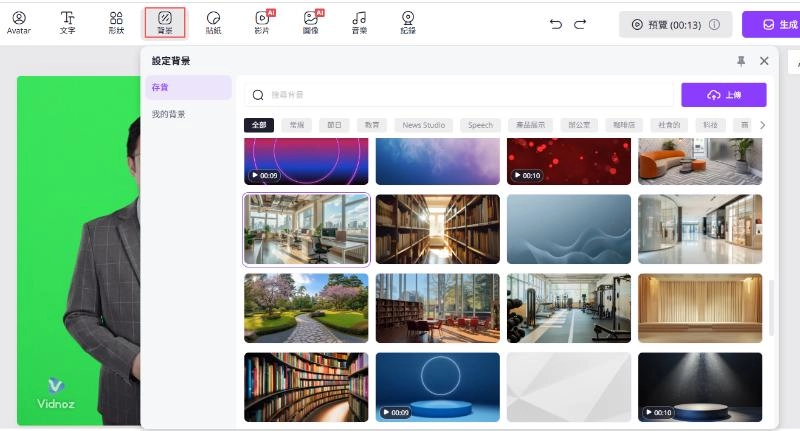Click the 上傳 upload button
This screenshot has width=800, height=431.
pos(723,94)
